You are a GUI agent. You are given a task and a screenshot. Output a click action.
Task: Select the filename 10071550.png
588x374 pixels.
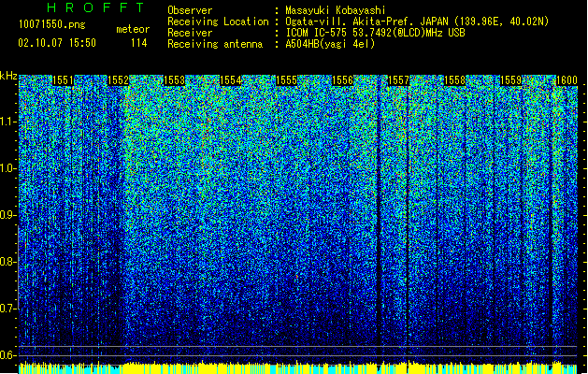(51, 25)
